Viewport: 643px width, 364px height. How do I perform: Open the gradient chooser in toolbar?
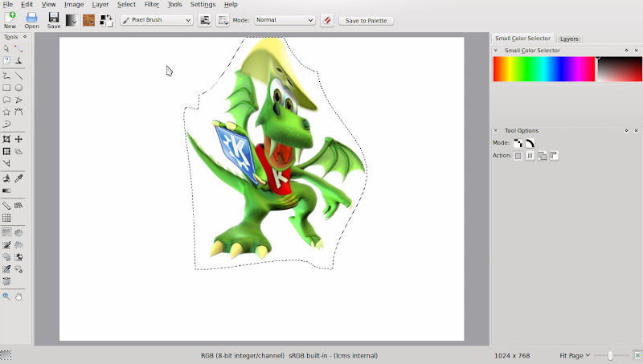tap(72, 20)
